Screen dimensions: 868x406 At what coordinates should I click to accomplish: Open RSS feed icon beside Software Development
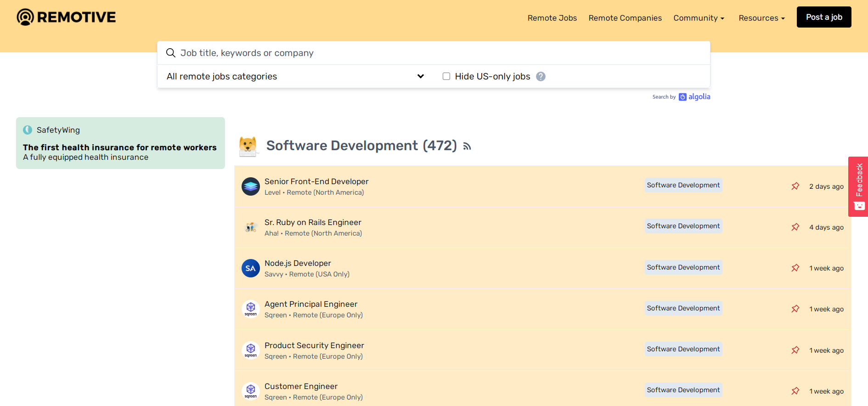click(x=467, y=147)
